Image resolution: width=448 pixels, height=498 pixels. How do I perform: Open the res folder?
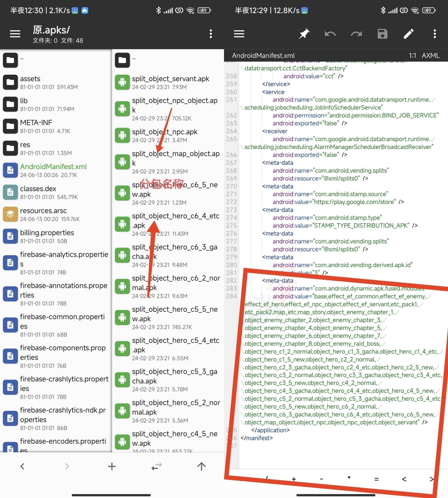tap(56, 148)
